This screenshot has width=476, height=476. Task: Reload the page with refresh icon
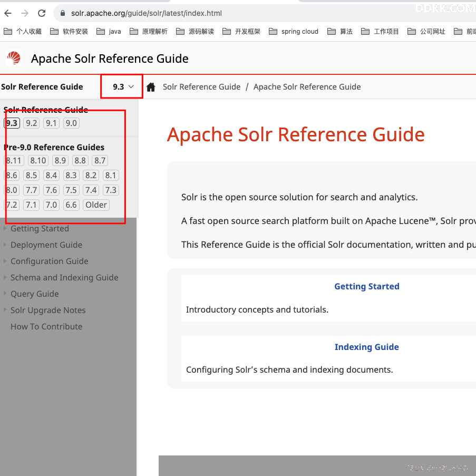pos(42,13)
